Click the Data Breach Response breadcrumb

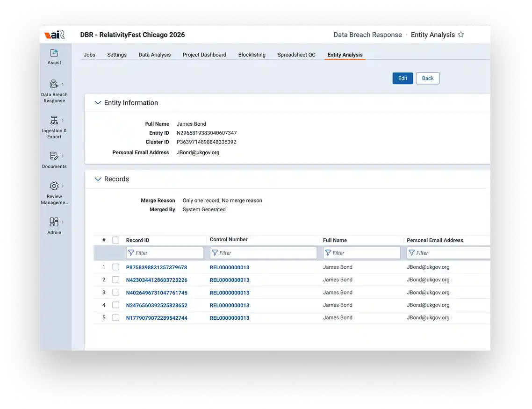click(x=367, y=35)
